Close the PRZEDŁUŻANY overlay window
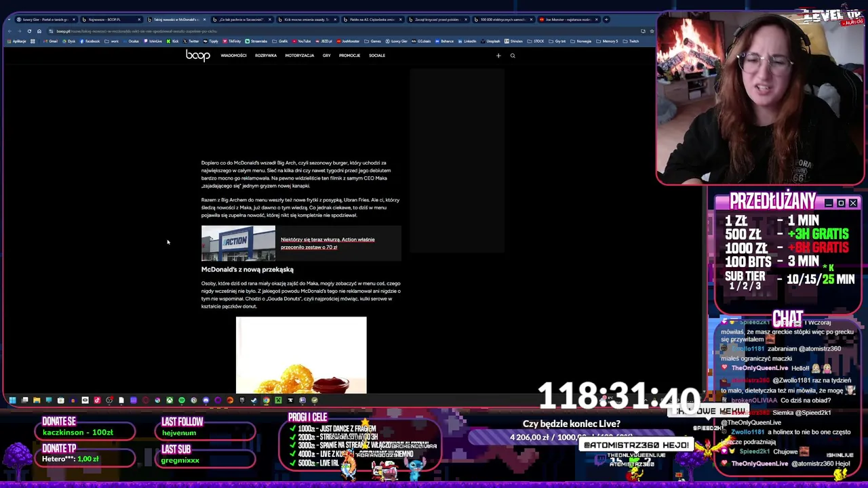Image resolution: width=868 pixels, height=488 pixels. 853,203
